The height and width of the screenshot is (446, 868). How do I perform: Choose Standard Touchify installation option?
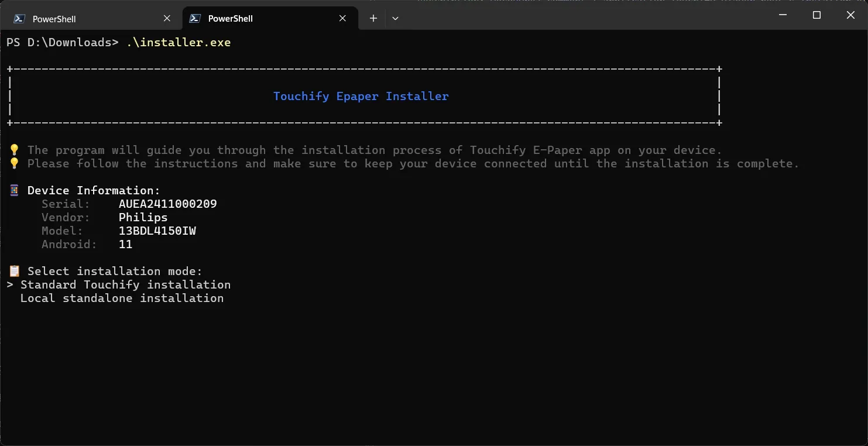point(125,285)
